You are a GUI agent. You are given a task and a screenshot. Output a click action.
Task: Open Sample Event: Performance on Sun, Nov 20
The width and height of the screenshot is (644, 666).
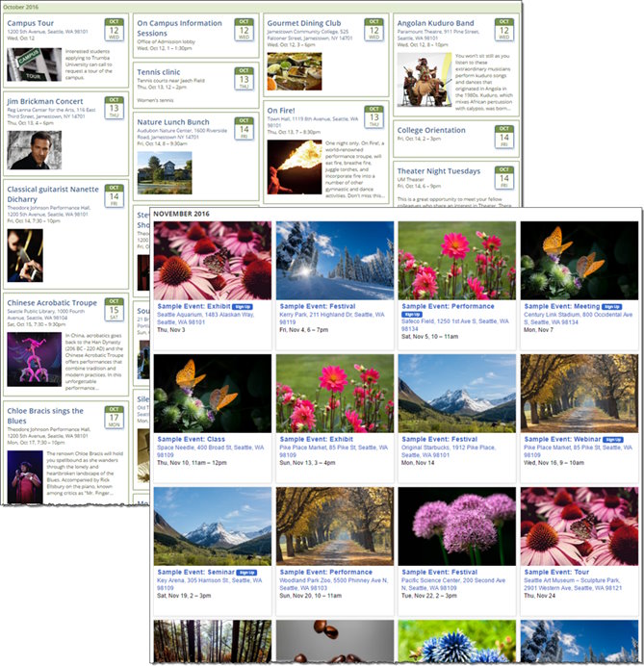coord(325,572)
